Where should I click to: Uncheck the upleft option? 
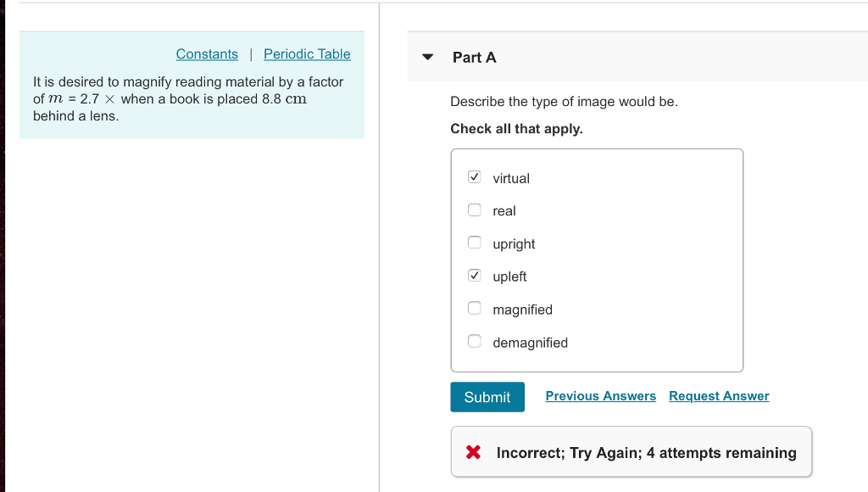pos(475,275)
